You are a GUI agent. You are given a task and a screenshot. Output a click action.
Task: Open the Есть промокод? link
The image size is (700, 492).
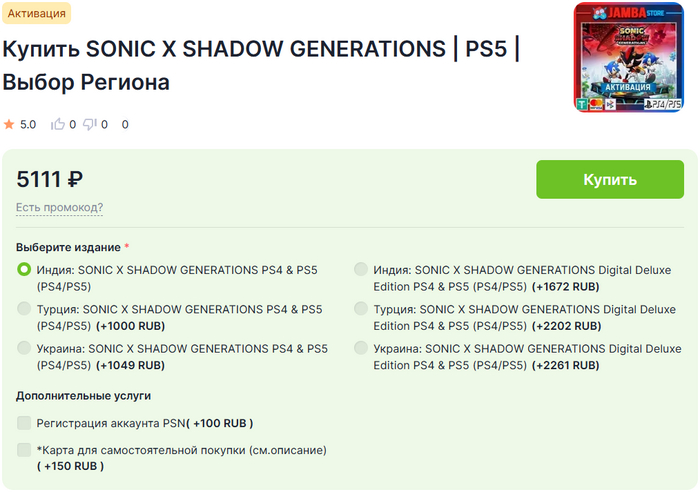point(59,208)
